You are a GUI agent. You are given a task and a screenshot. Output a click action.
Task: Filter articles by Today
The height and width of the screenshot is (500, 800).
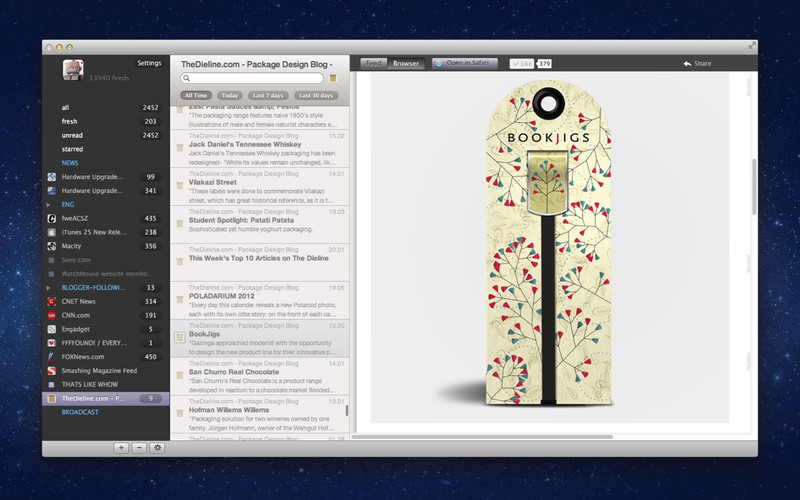tap(230, 95)
